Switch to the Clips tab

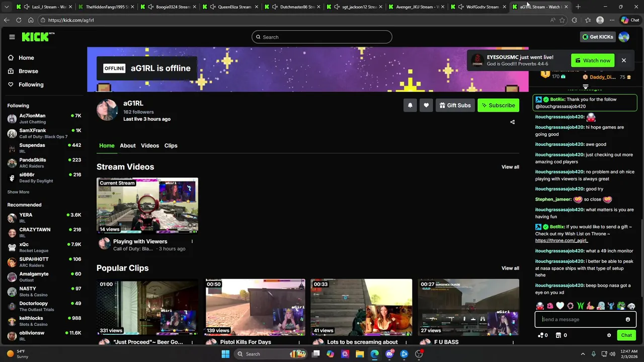point(171,145)
